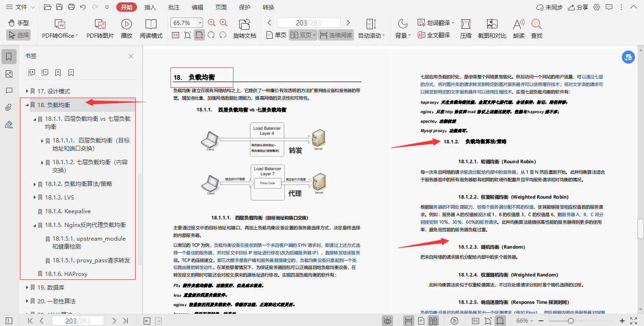Collapse the 18. 负载均衡 bookmark
The height and width of the screenshot is (326, 644).
(27, 105)
